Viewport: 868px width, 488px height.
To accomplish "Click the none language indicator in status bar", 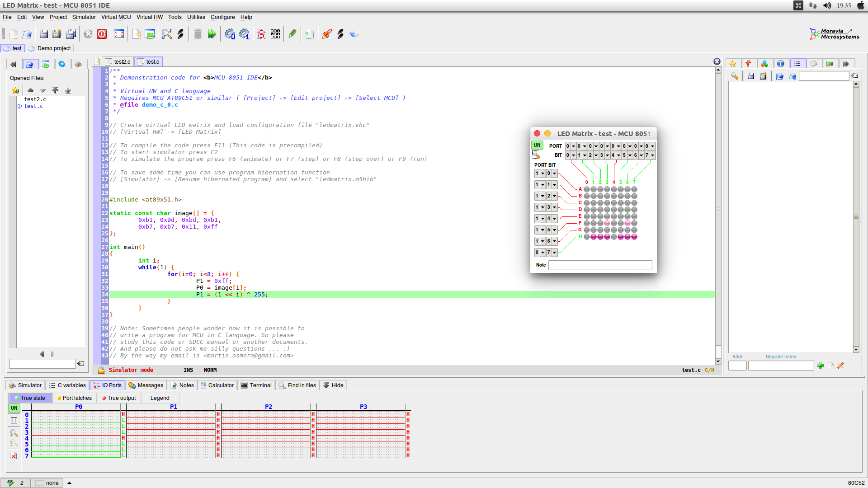I will (x=47, y=483).
